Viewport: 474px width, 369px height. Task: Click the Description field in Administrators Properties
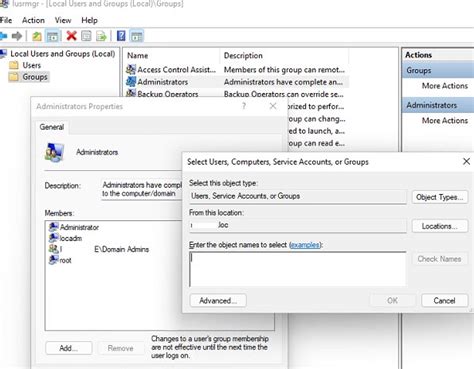click(142, 189)
